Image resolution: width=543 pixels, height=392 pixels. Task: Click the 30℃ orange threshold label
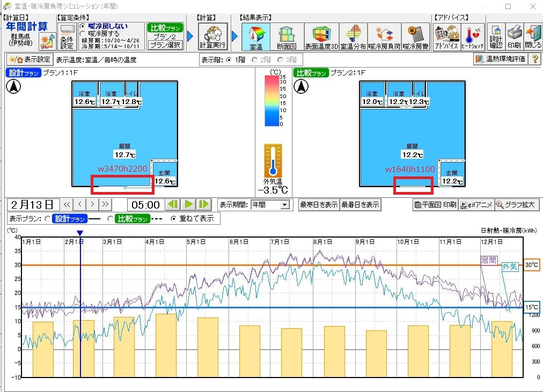(x=532, y=265)
